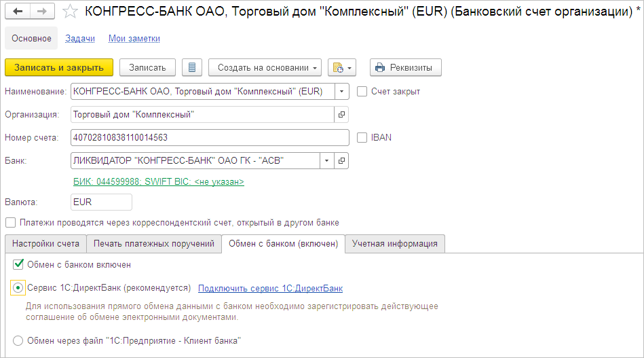Image resolution: width=644 pixels, height=358 pixels.
Task: Uncheck Обмен с банком включен
Action: [x=18, y=264]
